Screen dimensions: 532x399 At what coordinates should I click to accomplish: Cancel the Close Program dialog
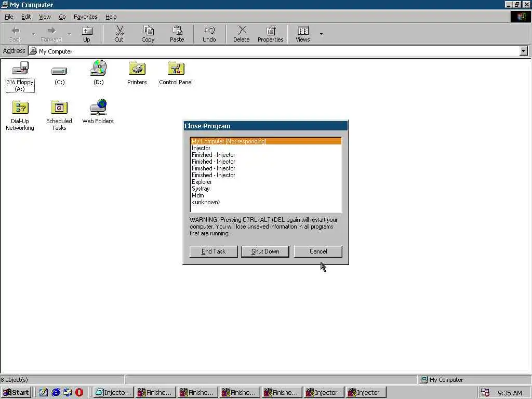(318, 251)
